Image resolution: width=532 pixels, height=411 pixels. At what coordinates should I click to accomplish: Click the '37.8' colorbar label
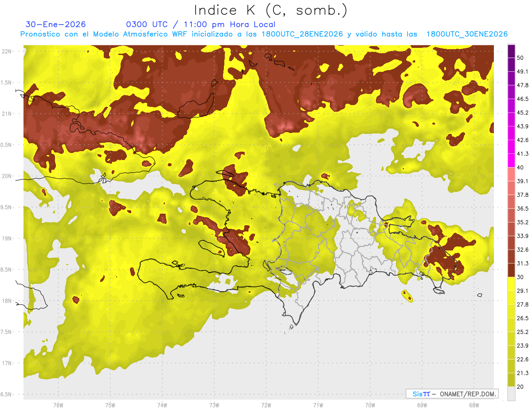tap(523, 195)
